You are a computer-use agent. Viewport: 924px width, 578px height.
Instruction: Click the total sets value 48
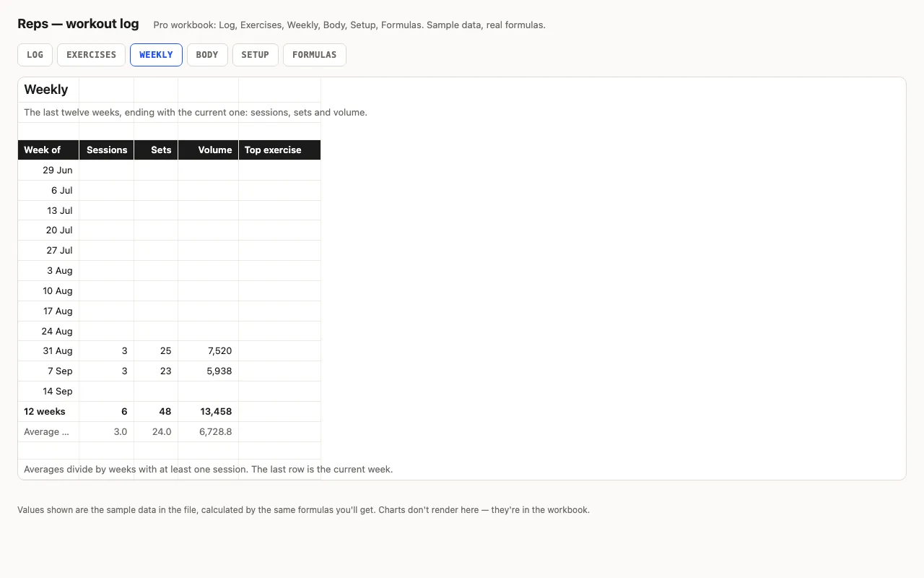(x=156, y=412)
